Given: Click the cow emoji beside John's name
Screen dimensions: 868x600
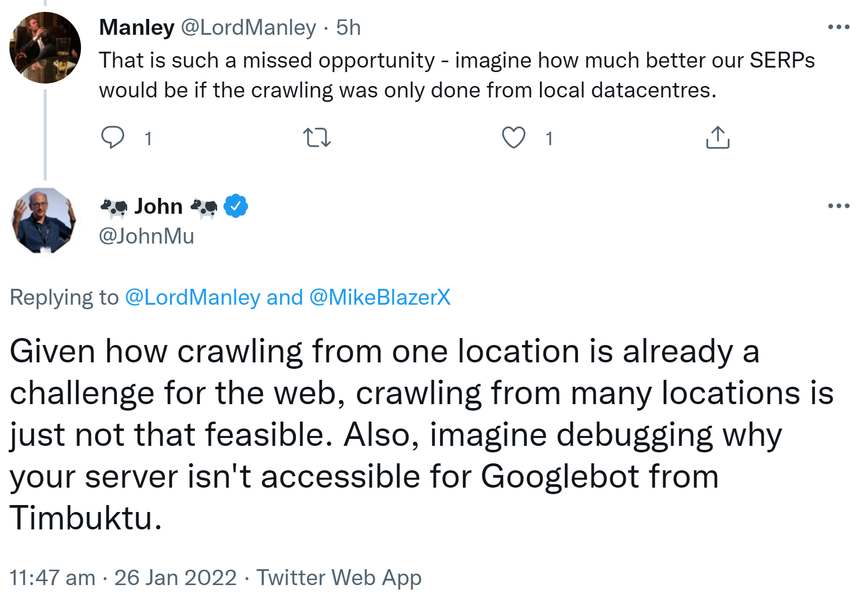Looking at the screenshot, I should 114,207.
